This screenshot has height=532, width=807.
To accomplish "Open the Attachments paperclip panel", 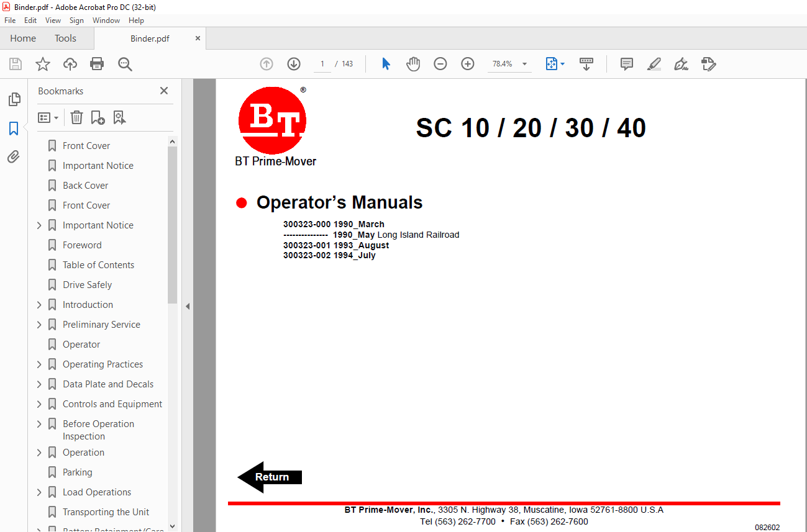I will (14, 156).
